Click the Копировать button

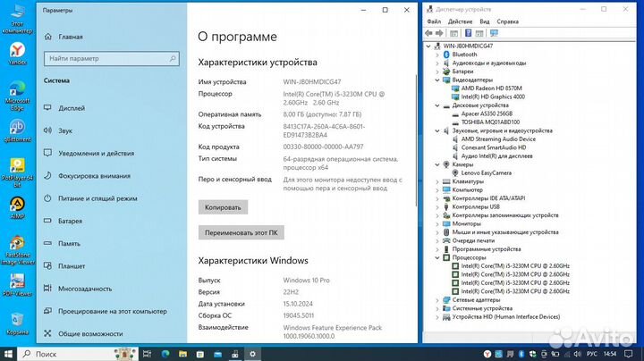pyautogui.click(x=223, y=207)
